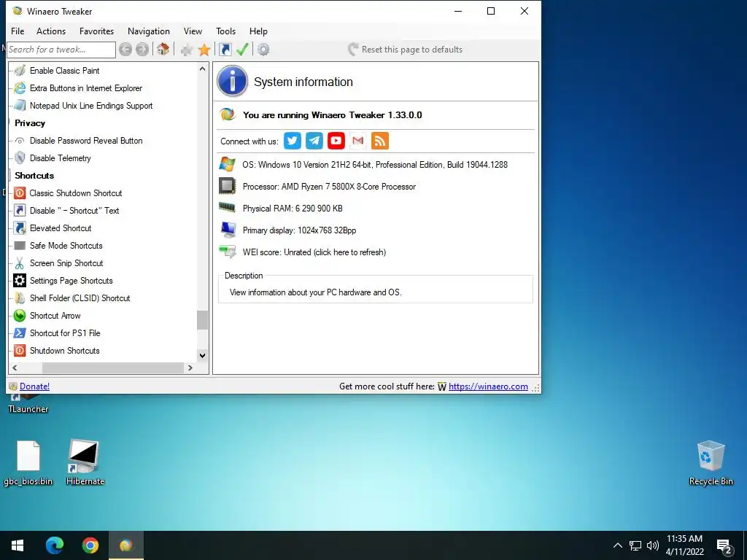
Task: Open settings via the gear toolbar icon
Action: tap(263, 50)
